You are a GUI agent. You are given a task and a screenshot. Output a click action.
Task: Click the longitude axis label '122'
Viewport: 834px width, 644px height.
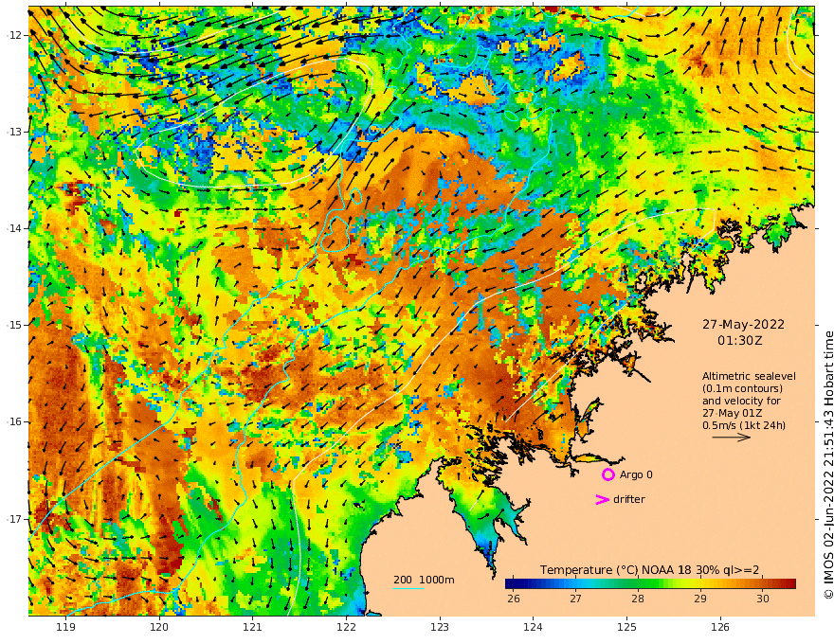[x=346, y=628]
